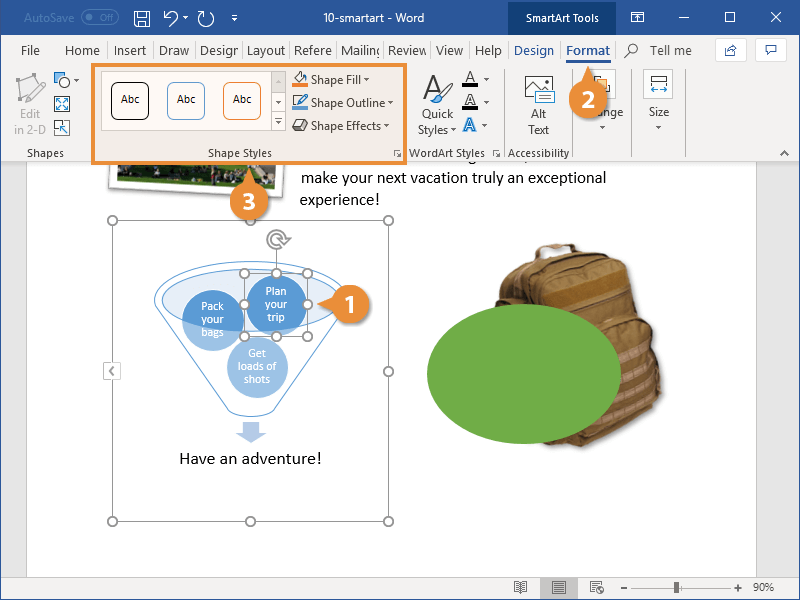The height and width of the screenshot is (600, 800).
Task: Switch to Read Mode view
Action: [520, 588]
